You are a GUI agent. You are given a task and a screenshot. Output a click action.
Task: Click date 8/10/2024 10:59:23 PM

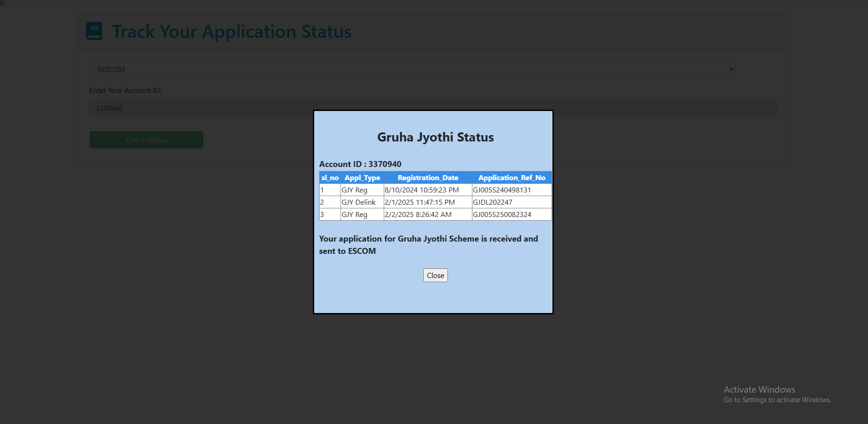click(x=421, y=190)
